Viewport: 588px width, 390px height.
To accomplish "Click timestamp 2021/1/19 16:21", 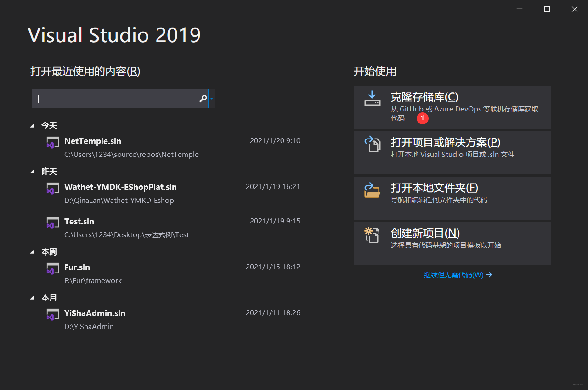I will point(273,187).
